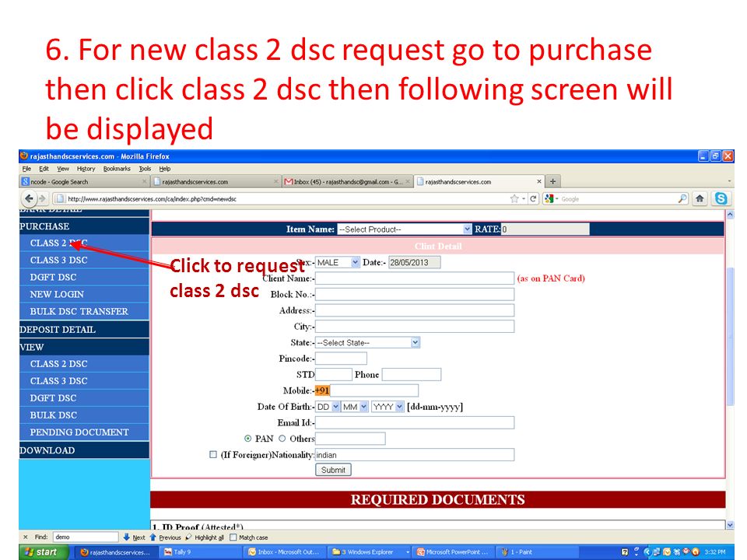This screenshot has width=747, height=560.
Task: Click the Block No. input field
Action: coord(415,294)
